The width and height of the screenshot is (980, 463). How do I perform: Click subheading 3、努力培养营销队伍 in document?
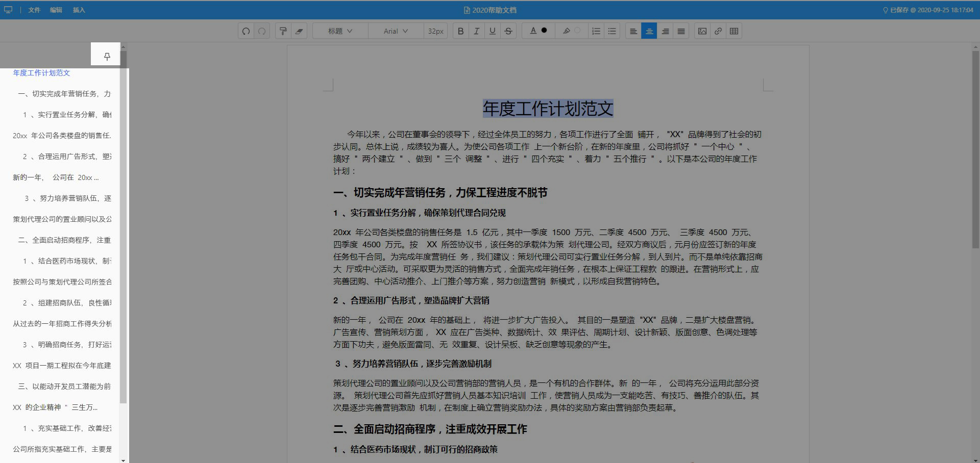(413, 364)
